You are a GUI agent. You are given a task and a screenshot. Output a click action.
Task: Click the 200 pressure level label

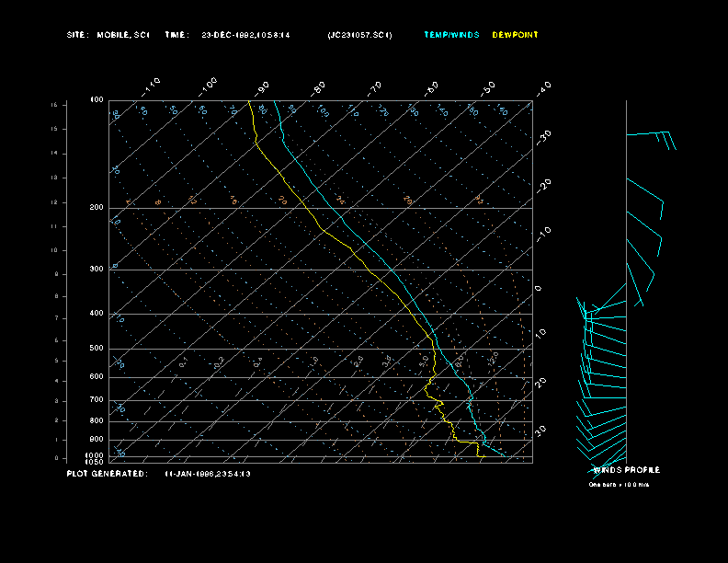point(97,208)
